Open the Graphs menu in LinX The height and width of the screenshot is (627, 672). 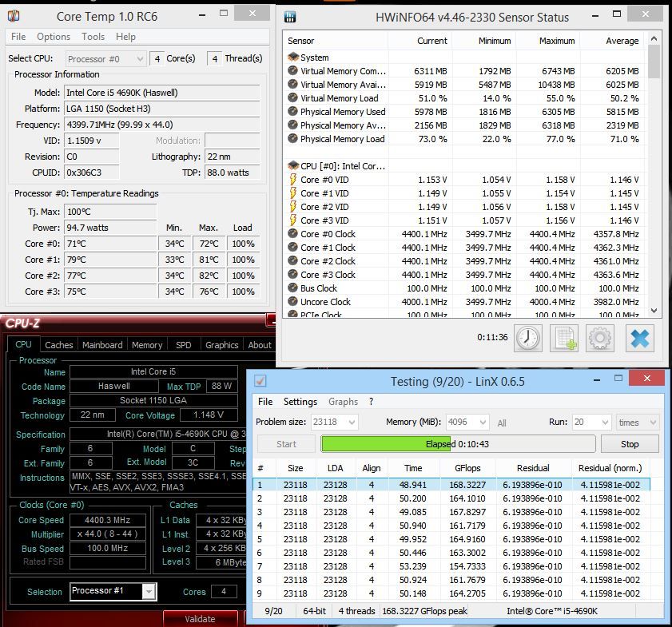pyautogui.click(x=343, y=401)
